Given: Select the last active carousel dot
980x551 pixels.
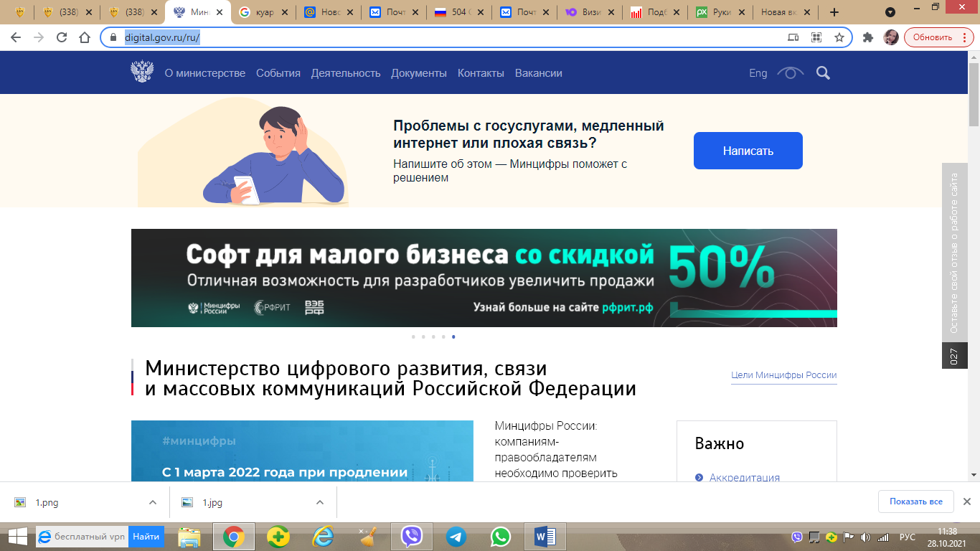Looking at the screenshot, I should 453,336.
